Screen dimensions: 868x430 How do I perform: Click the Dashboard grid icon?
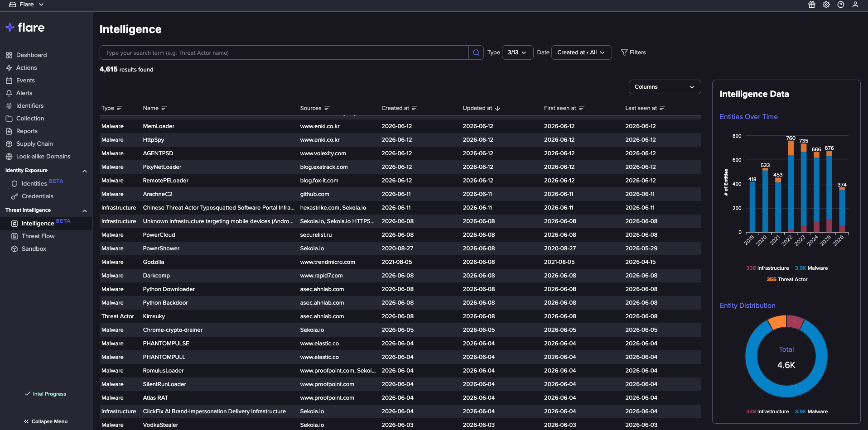point(9,55)
